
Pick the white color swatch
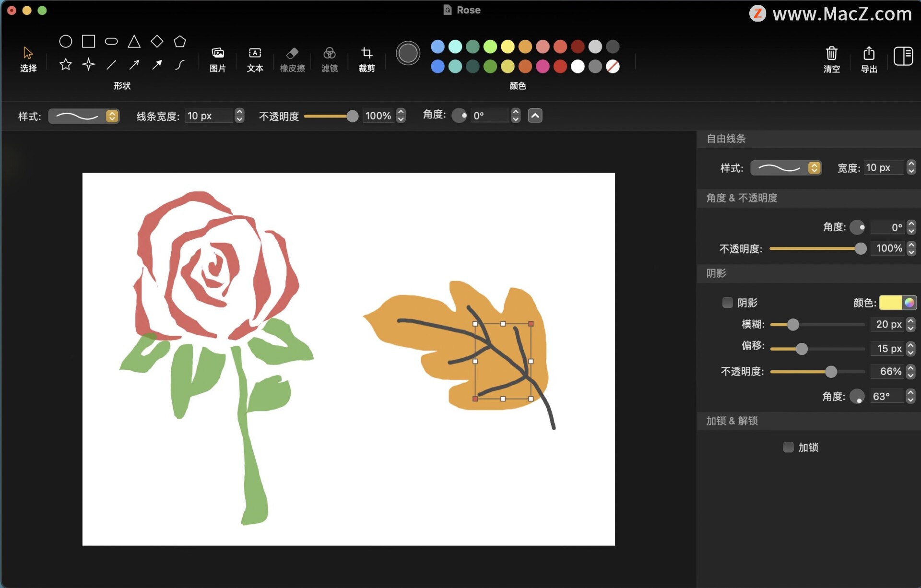tap(578, 66)
